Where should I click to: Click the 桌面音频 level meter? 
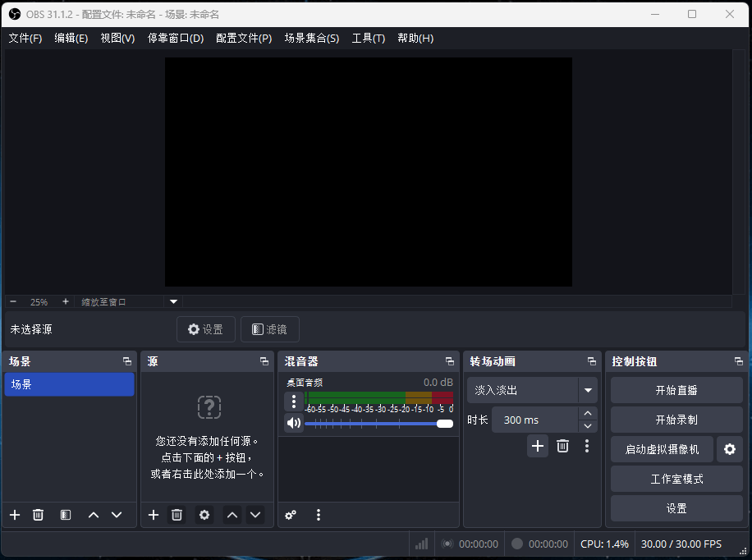coord(379,397)
